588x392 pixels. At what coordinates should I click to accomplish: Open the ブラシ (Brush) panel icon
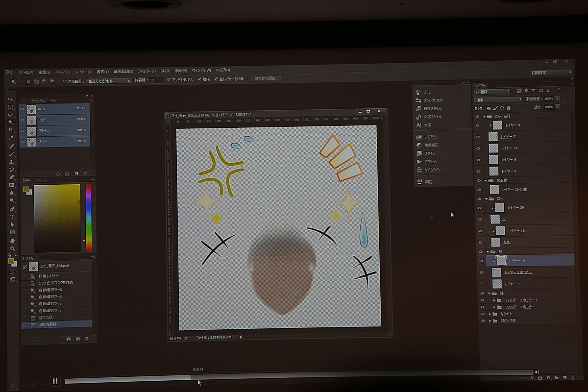tap(418, 92)
